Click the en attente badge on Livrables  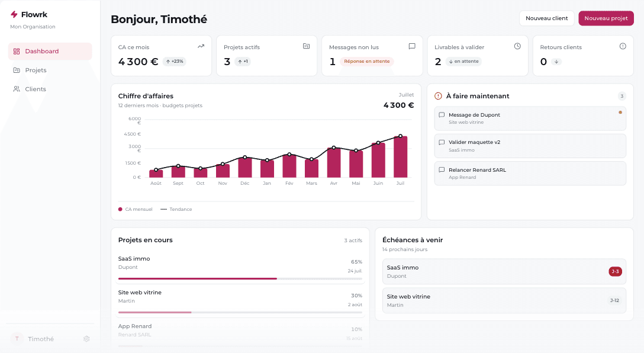pyautogui.click(x=463, y=62)
